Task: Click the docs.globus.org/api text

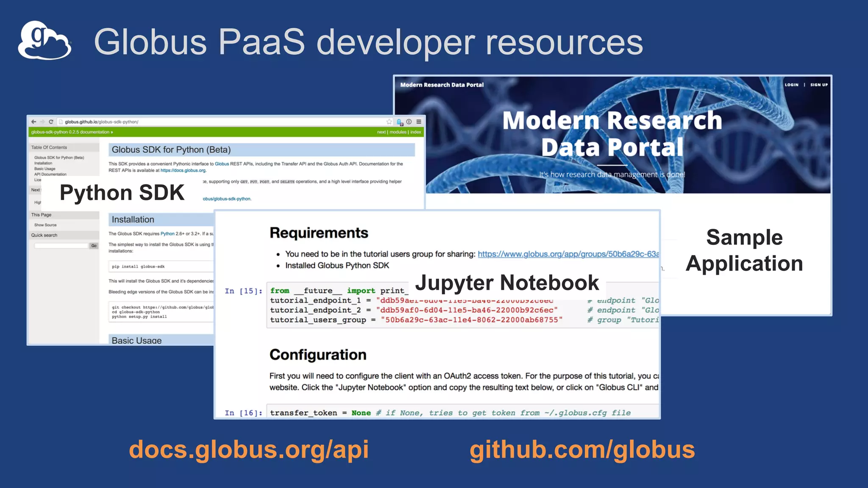Action: (249, 449)
